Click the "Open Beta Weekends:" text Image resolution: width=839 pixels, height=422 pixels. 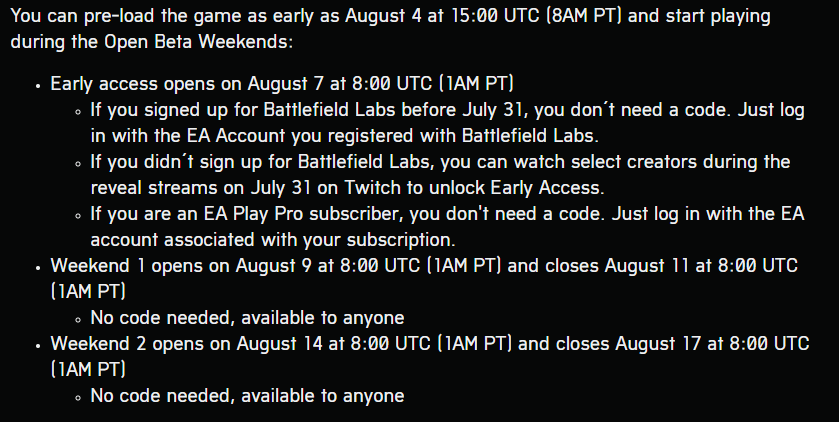coord(199,42)
